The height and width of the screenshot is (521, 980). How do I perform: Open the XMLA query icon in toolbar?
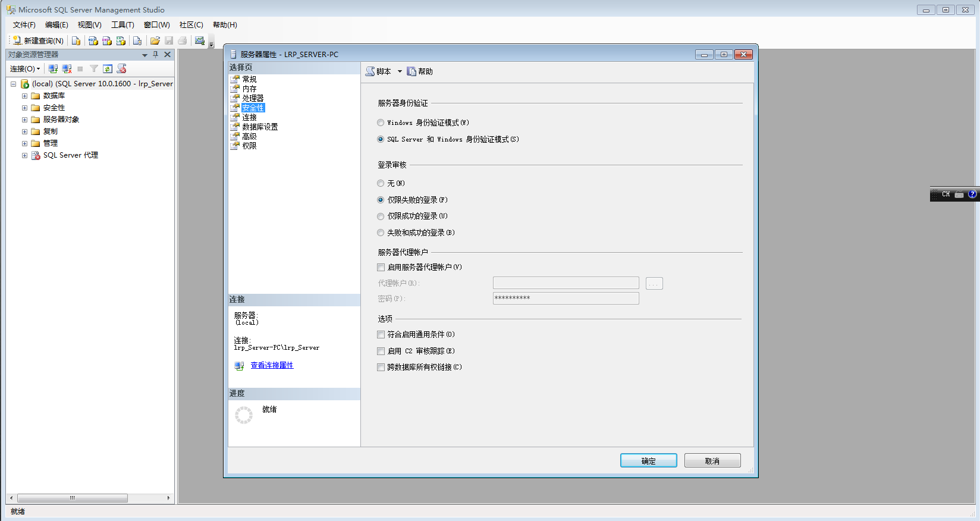(121, 40)
